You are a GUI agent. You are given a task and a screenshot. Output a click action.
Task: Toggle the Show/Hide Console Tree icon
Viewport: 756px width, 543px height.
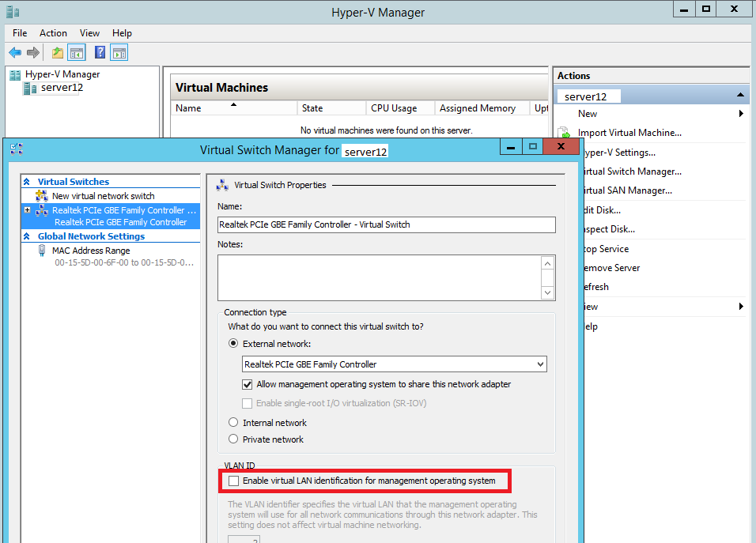77,52
